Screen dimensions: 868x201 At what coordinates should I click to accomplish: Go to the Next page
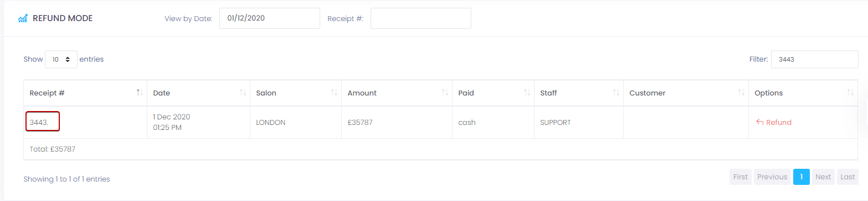click(823, 177)
